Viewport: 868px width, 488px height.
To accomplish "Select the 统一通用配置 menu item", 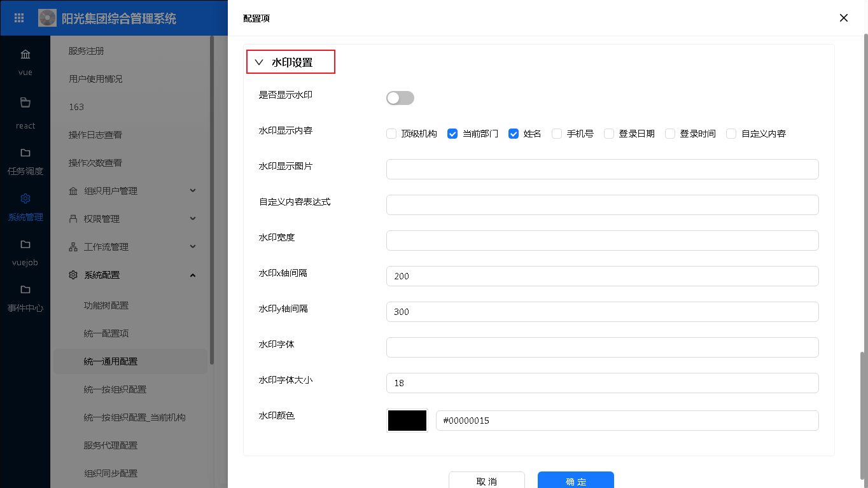I will tap(130, 361).
